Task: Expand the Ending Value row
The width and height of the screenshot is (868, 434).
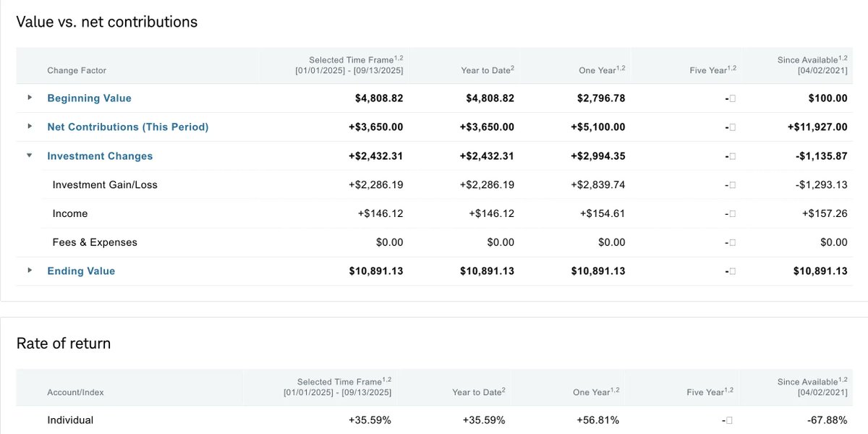Action: point(29,271)
